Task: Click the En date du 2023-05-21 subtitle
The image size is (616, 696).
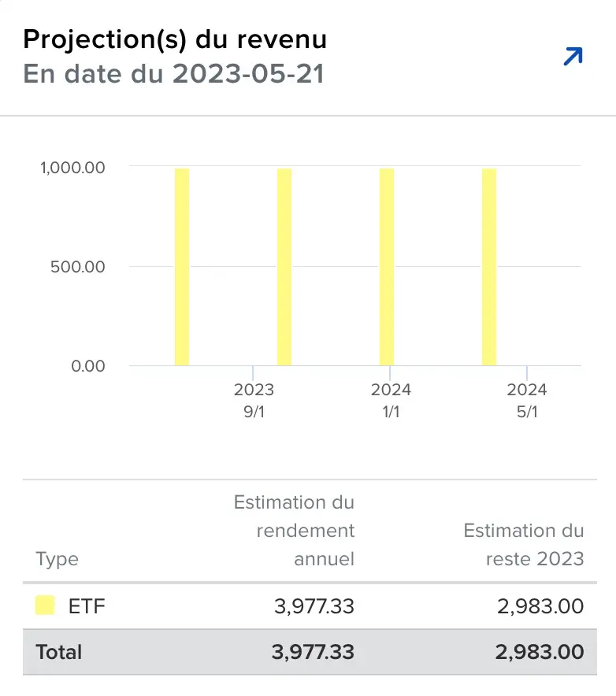Action: (173, 74)
